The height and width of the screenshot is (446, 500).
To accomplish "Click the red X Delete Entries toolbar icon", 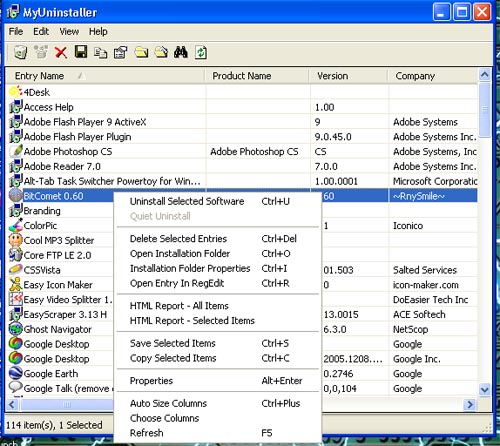I will (x=61, y=52).
